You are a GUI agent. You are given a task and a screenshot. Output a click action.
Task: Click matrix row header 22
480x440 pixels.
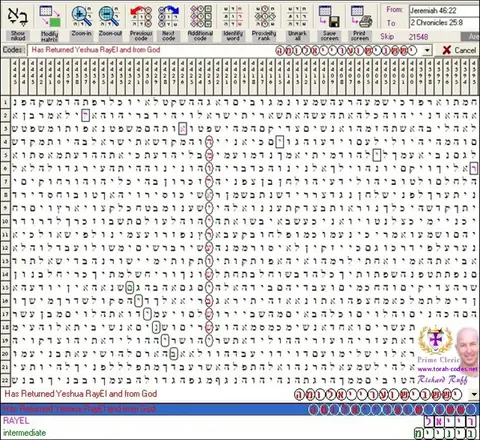[x=5, y=380]
